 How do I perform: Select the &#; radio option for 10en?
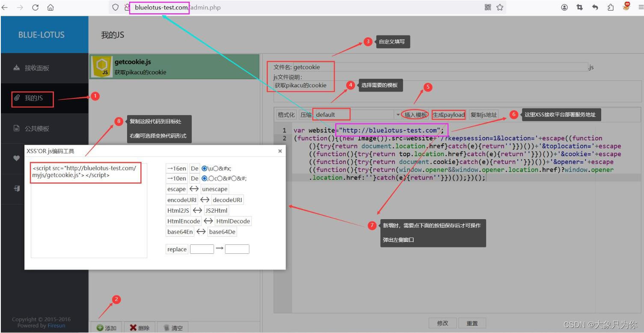pos(234,178)
